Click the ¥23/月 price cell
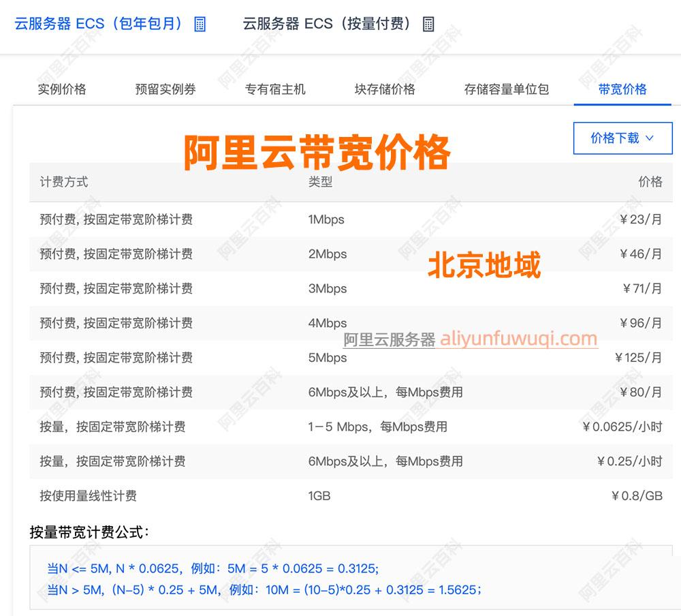The width and height of the screenshot is (681, 616). pyautogui.click(x=641, y=219)
